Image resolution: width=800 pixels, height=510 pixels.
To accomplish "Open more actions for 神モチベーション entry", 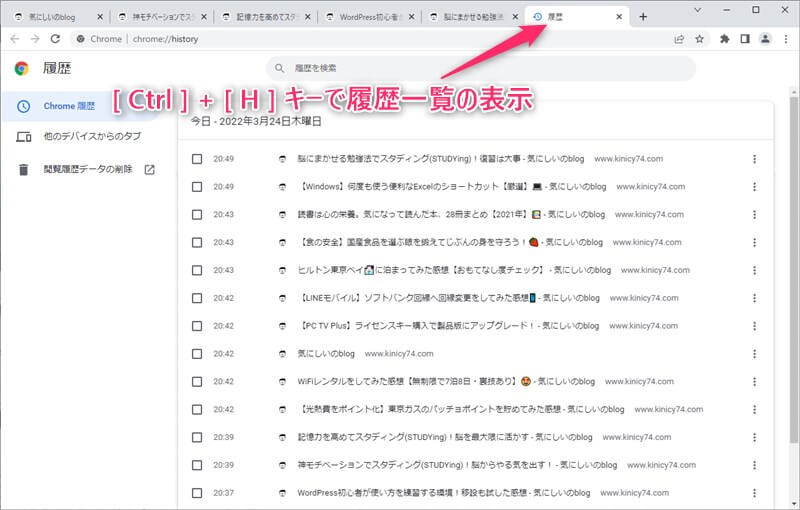I will (x=754, y=465).
